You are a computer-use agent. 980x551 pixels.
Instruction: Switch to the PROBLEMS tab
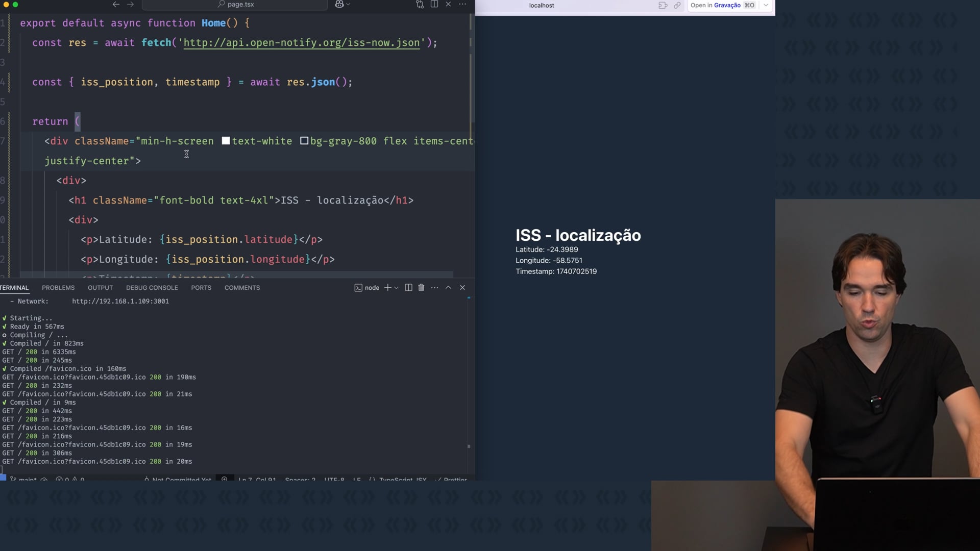point(58,288)
